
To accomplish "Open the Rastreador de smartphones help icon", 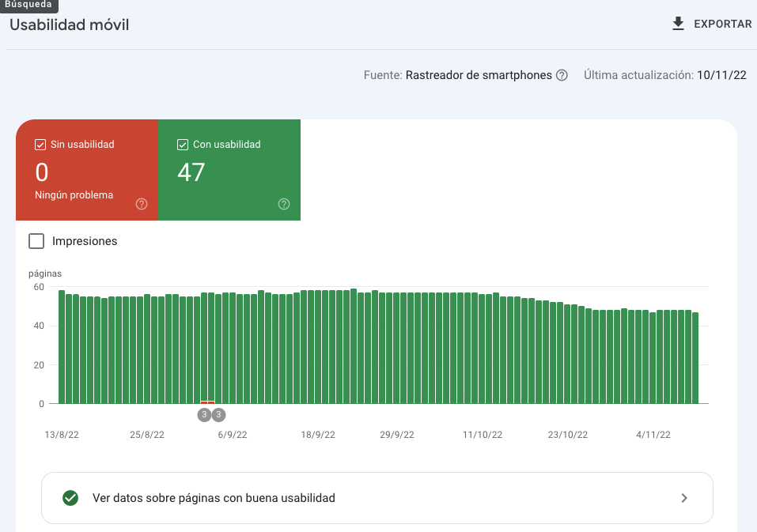I will click(562, 75).
